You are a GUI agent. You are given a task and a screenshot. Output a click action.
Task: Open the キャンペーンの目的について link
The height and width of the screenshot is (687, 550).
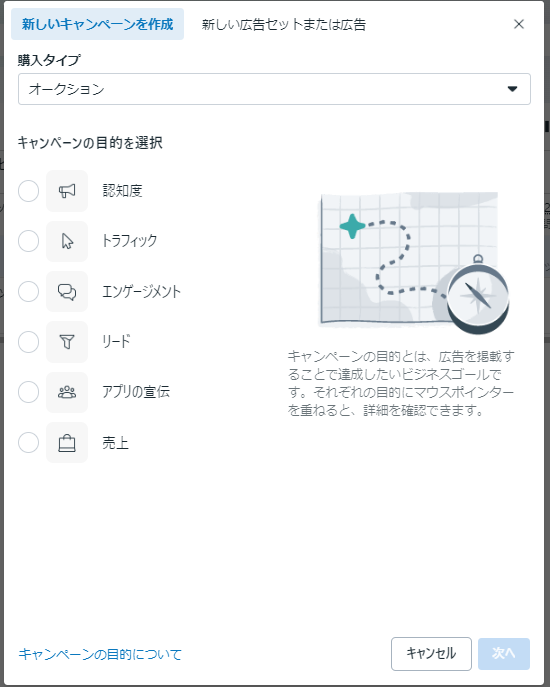click(100, 654)
